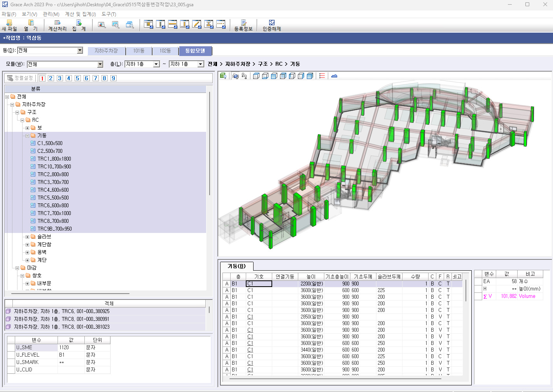Collapse the 기둥 folder node
Viewport: 553px width, 392px height.
27,136
